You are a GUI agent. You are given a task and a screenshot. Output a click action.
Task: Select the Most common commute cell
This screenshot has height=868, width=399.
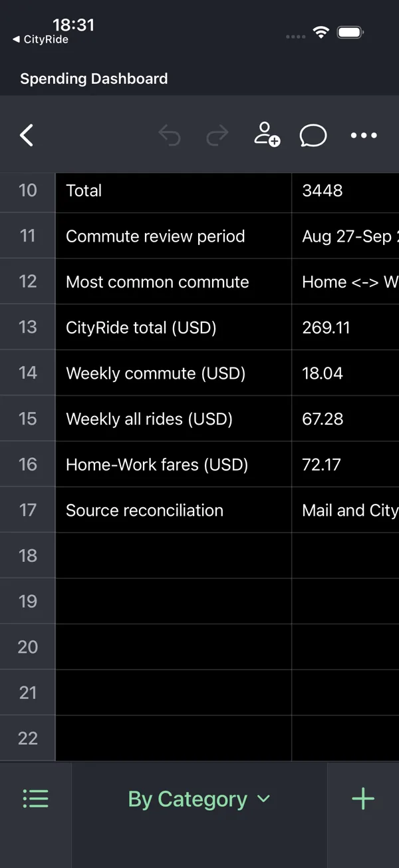click(174, 282)
